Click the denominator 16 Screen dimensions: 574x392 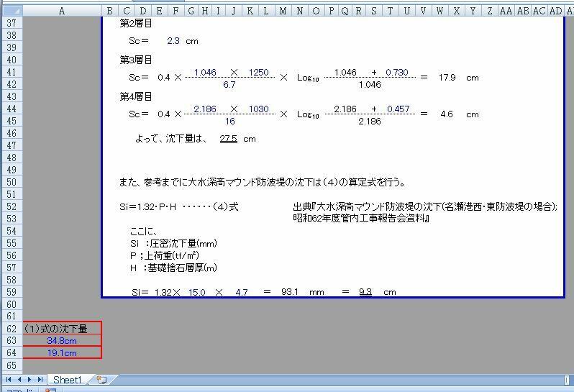pyautogui.click(x=230, y=121)
